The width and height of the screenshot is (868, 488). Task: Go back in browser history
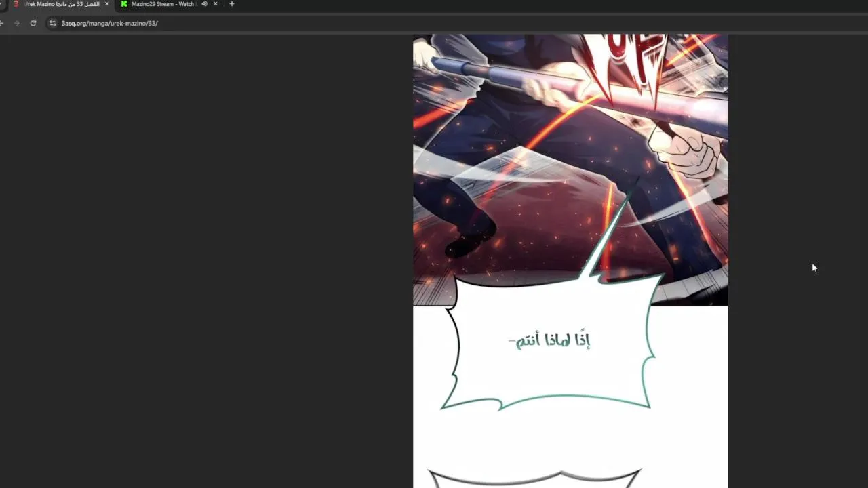coord(2,23)
